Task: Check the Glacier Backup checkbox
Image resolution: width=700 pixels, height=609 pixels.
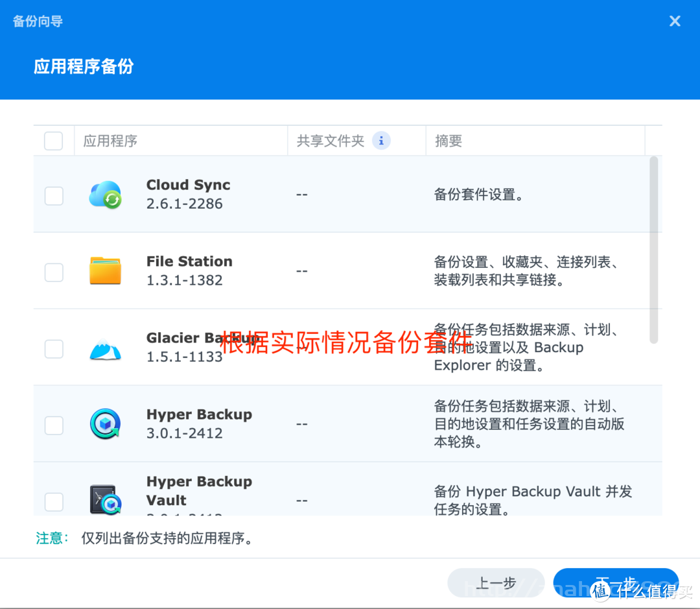Action: [54, 349]
